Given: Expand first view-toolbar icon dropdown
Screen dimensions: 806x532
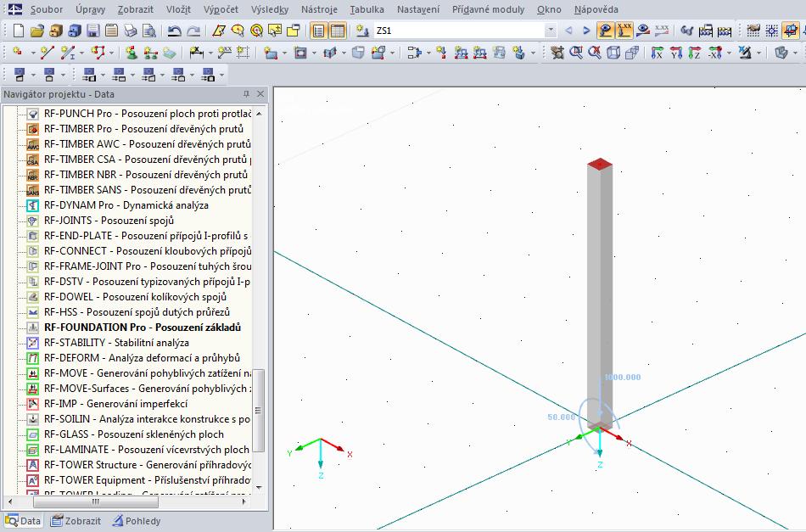Looking at the screenshot, I should point(33,76).
